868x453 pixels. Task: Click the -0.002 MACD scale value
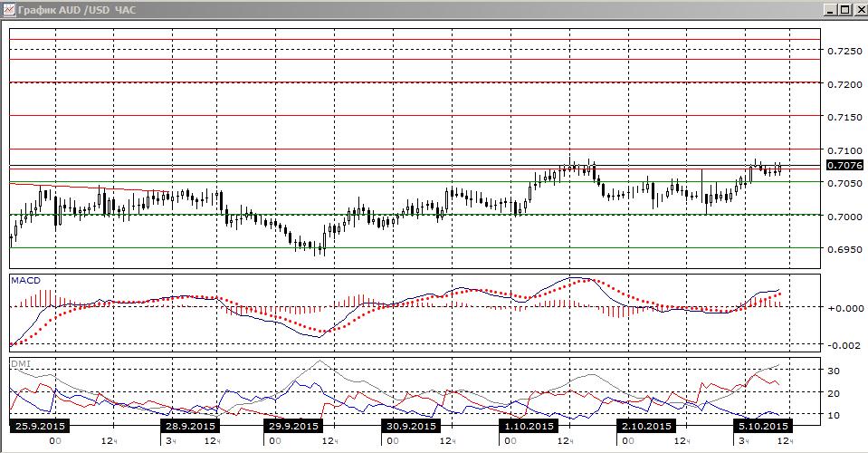click(x=844, y=345)
